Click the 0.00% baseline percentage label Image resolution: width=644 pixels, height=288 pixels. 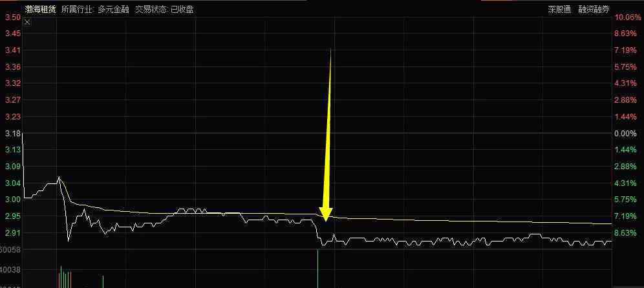pos(626,134)
